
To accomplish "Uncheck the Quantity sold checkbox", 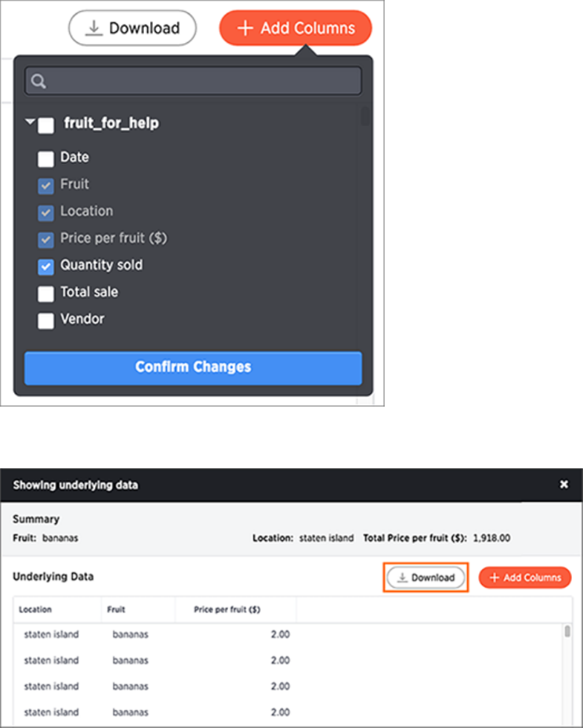I will (45, 266).
